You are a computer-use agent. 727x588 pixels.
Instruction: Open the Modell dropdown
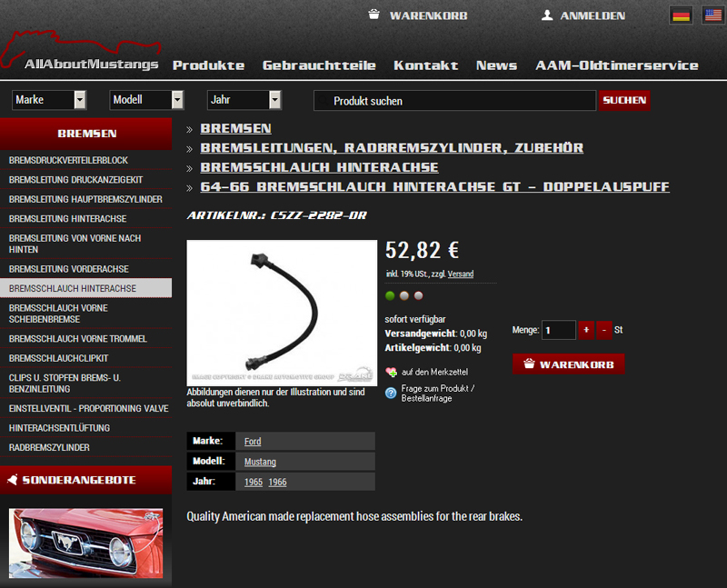(146, 100)
